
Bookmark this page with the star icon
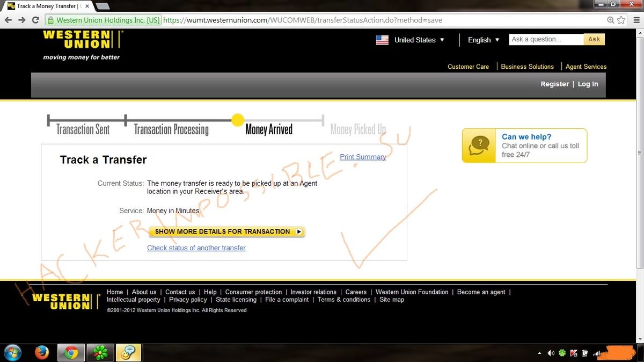coord(621,20)
